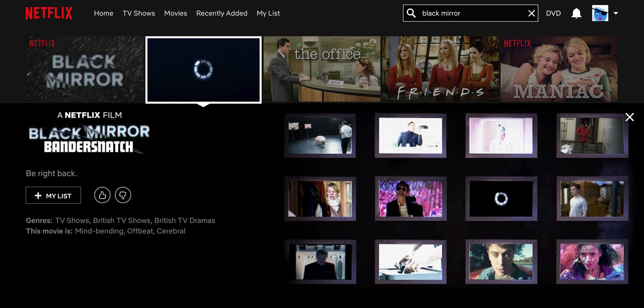
Task: Open the TV Shows genre link
Action: (72, 220)
